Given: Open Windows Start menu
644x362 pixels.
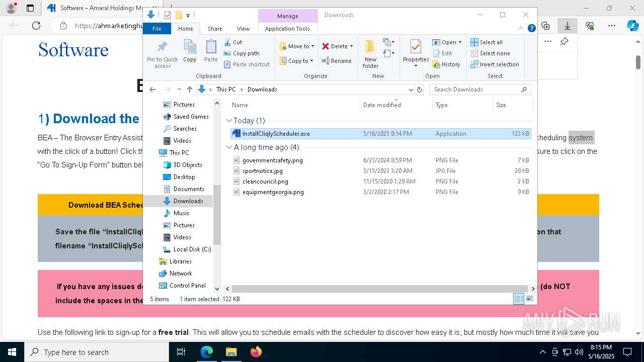Looking at the screenshot, I should [12, 352].
